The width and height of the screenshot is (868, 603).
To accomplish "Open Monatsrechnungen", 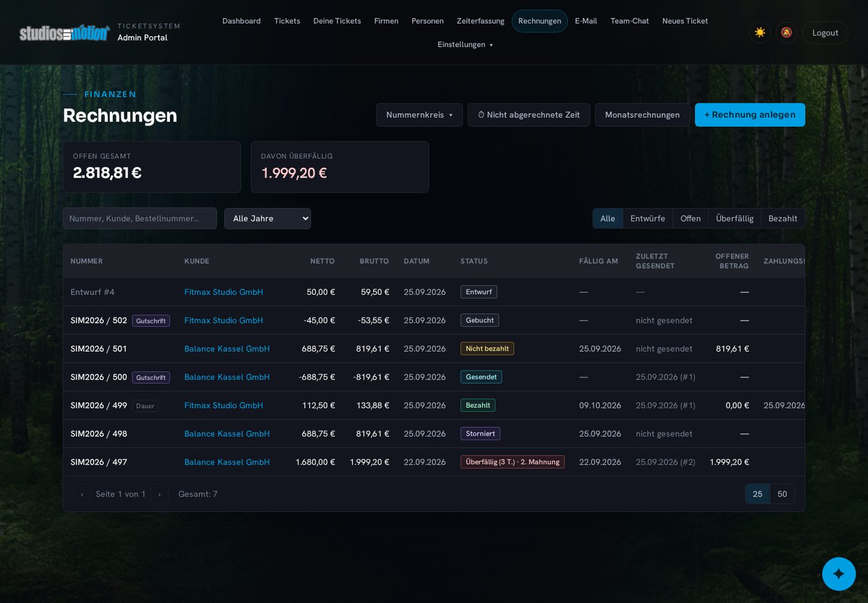I will [642, 115].
